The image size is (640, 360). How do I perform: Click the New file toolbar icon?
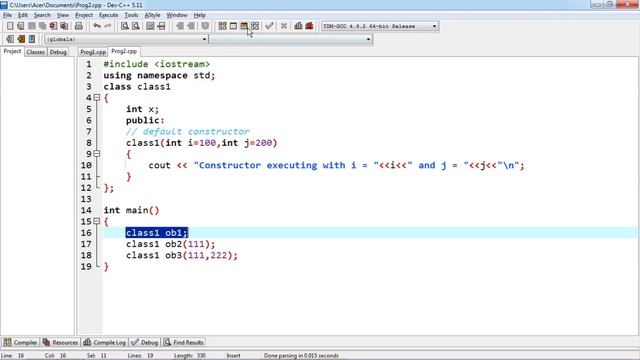click(x=10, y=26)
